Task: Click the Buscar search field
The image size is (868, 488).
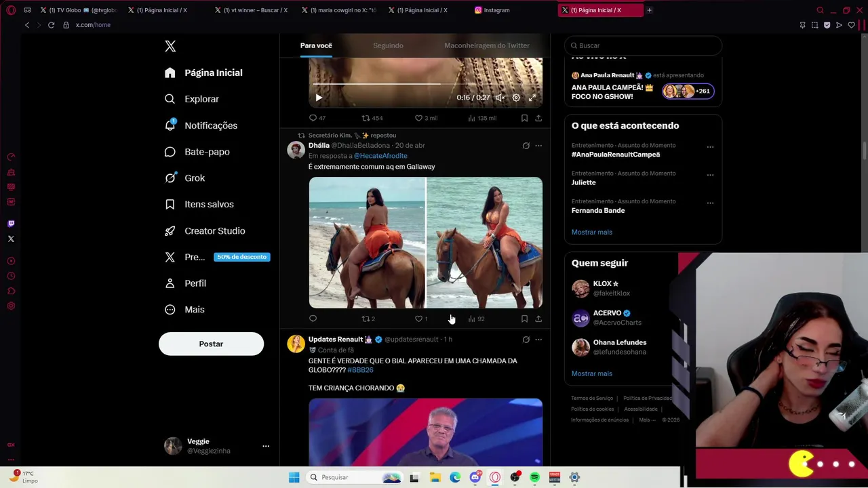Action: (643, 45)
